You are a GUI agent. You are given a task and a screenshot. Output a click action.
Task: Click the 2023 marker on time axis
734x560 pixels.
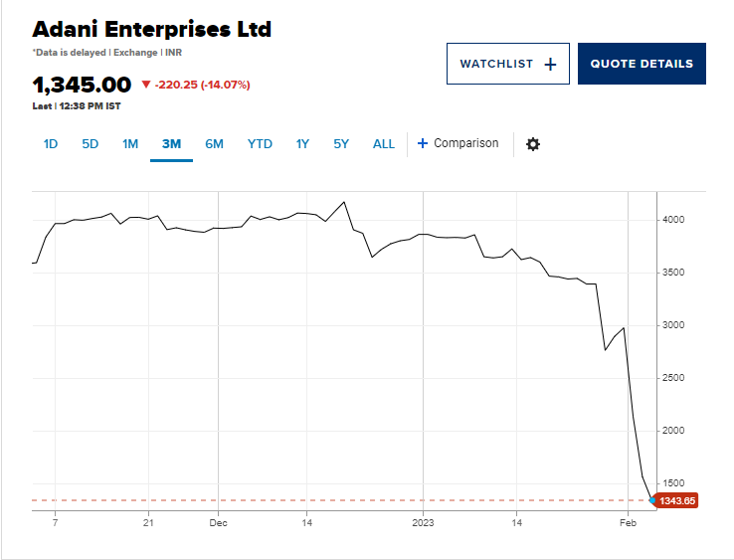[x=424, y=521]
